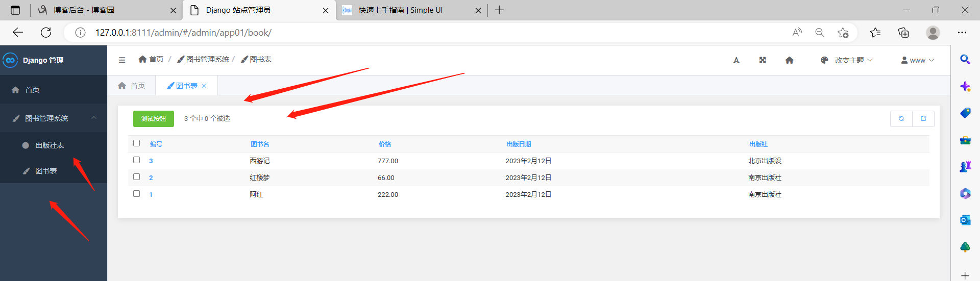Open 图书表 in the sidebar
Viewport: 980px width, 281px height.
tap(54, 171)
